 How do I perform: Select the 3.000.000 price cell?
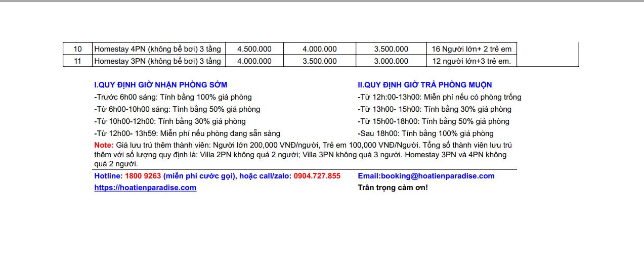click(391, 61)
